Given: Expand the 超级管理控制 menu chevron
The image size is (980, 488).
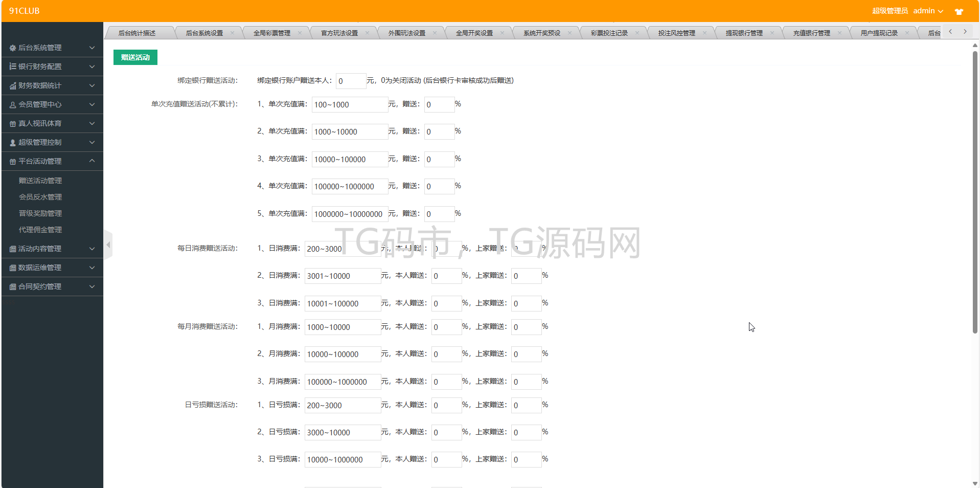Looking at the screenshot, I should point(92,142).
